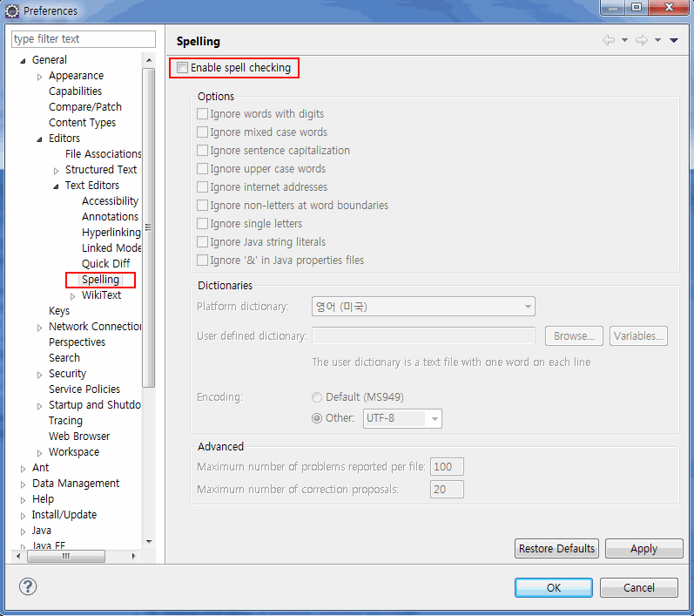This screenshot has width=694, height=616.
Task: Confirm with the OK button
Action: pyautogui.click(x=553, y=587)
